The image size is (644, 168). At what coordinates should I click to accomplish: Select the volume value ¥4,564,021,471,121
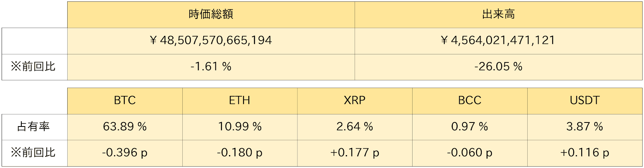click(x=498, y=40)
